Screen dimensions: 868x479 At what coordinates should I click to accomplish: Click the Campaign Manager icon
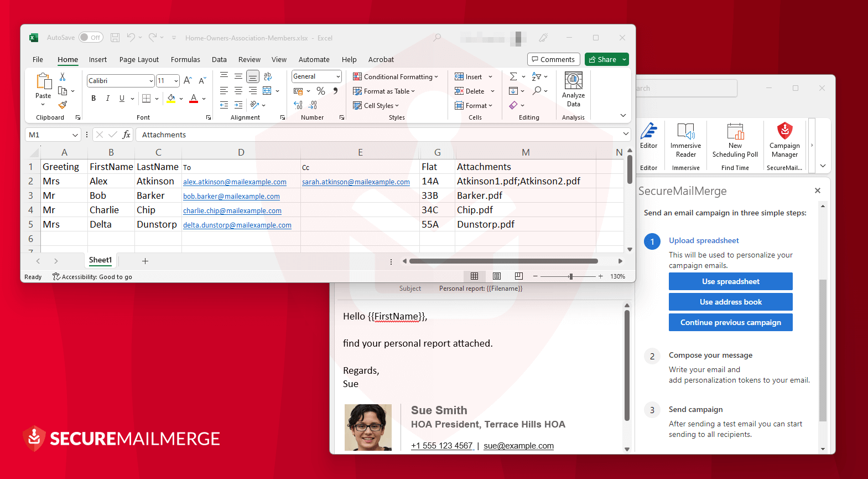(784, 132)
